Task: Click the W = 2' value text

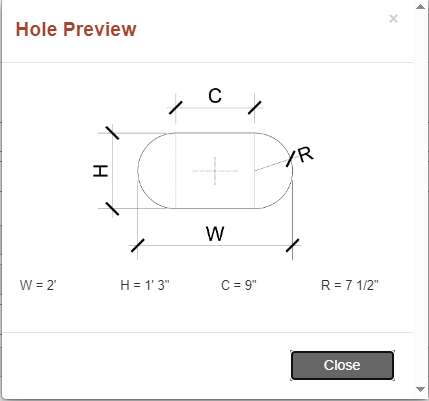Action: [38, 285]
